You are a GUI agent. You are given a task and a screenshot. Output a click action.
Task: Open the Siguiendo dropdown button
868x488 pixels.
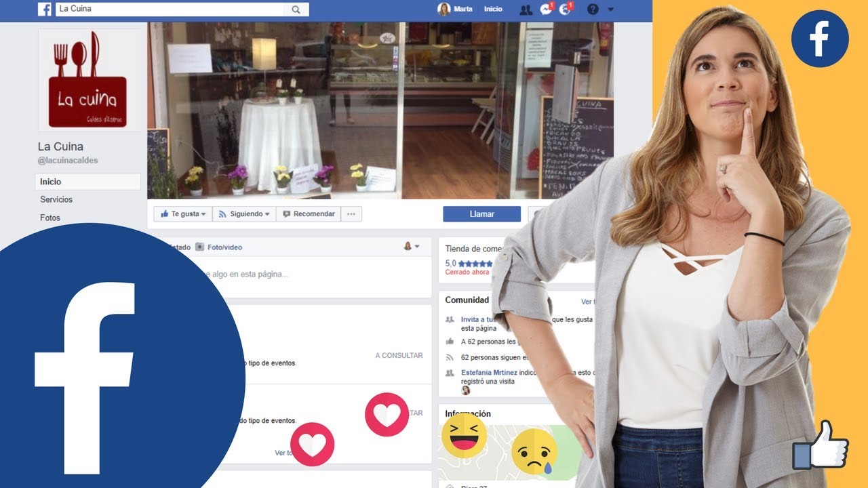pyautogui.click(x=244, y=214)
